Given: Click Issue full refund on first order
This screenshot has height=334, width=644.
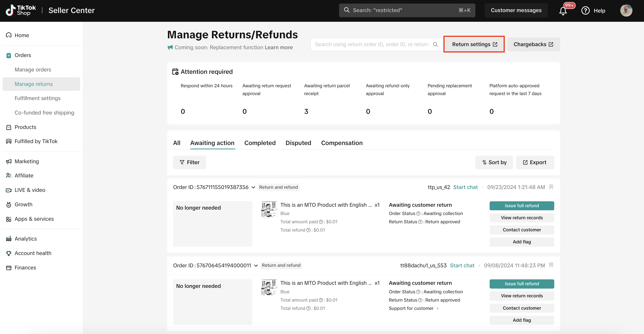Looking at the screenshot, I should pyautogui.click(x=522, y=206).
